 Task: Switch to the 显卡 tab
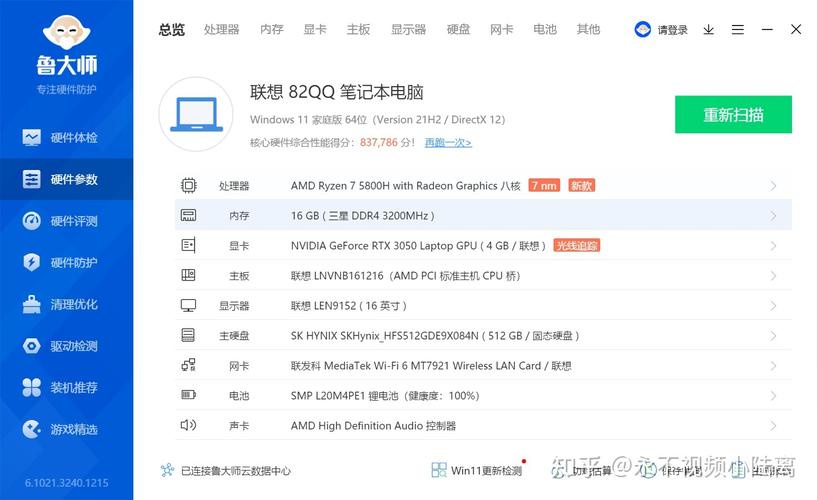click(315, 30)
